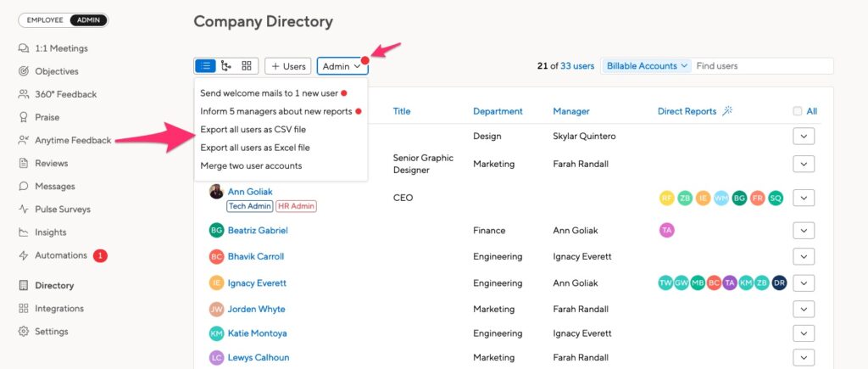Select the list view icon
868x369 pixels.
click(x=205, y=66)
